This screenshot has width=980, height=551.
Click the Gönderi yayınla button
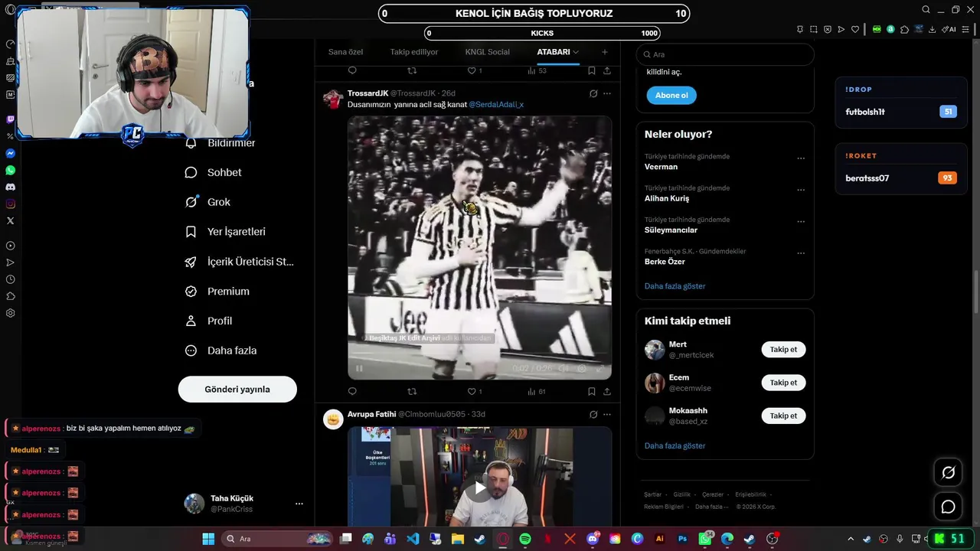tap(237, 390)
